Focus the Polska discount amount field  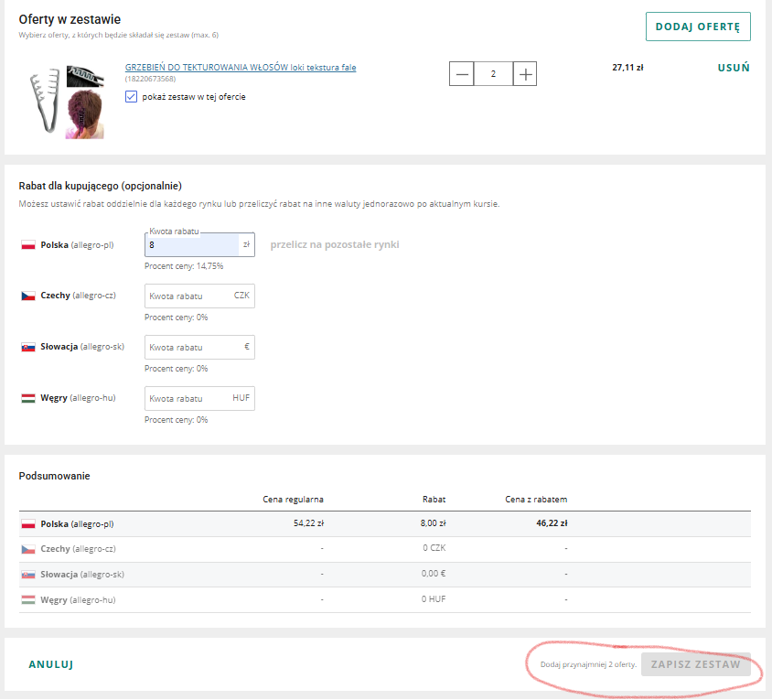click(x=190, y=245)
